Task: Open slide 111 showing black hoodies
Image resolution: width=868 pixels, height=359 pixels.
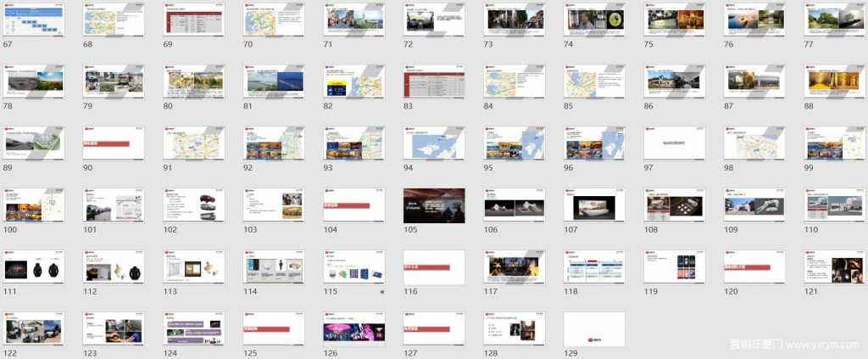Action: [34, 267]
